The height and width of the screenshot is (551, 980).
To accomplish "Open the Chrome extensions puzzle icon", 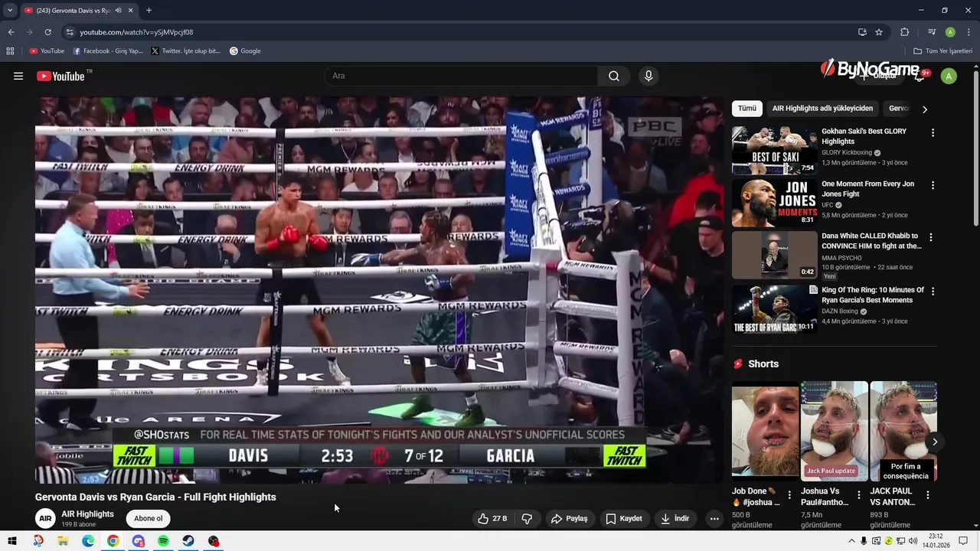I will pyautogui.click(x=904, y=32).
